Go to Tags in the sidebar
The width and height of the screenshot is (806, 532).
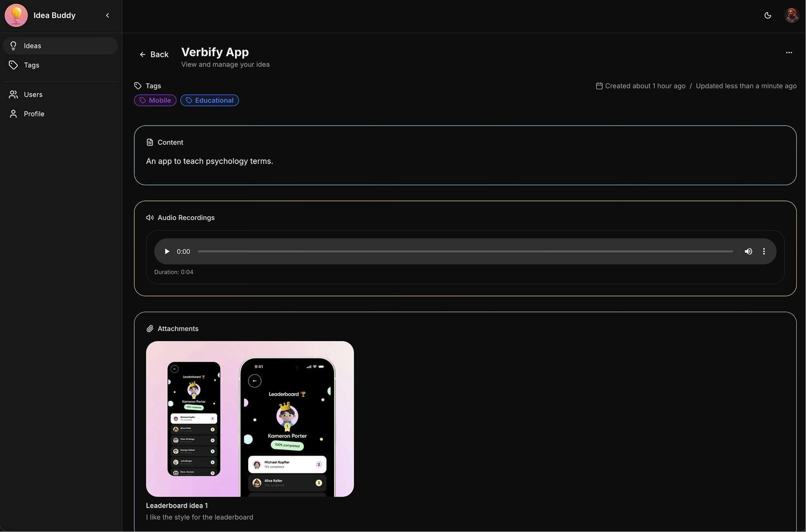pos(31,65)
